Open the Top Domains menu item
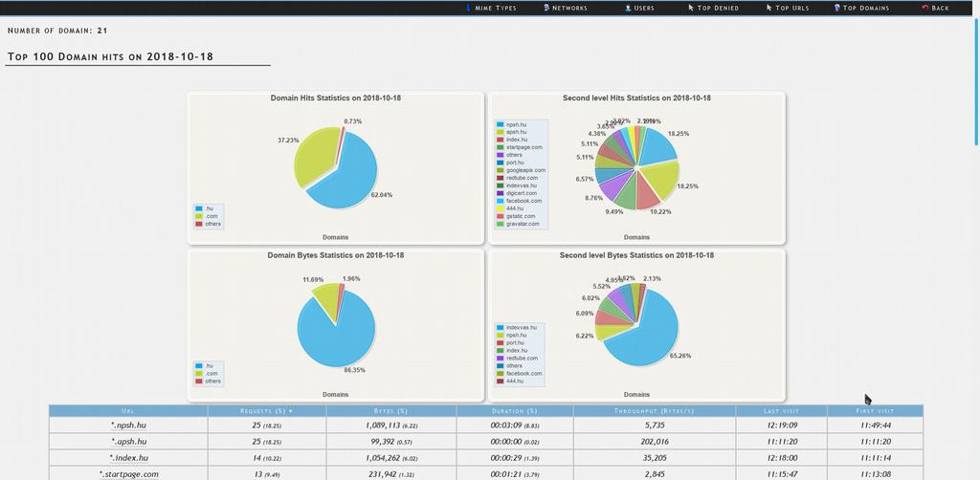Viewport: 980px width, 480px height. [x=865, y=8]
